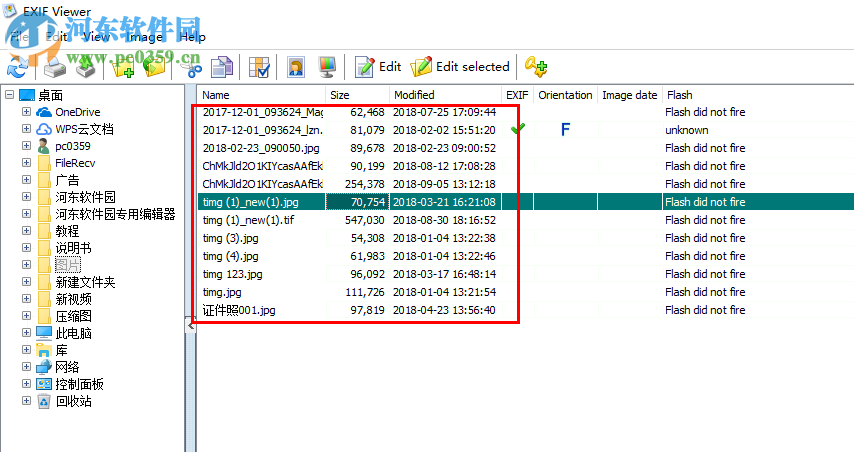Click the green EXIF checkmark in the 81,079 row
The image size is (854, 452).
(x=518, y=129)
